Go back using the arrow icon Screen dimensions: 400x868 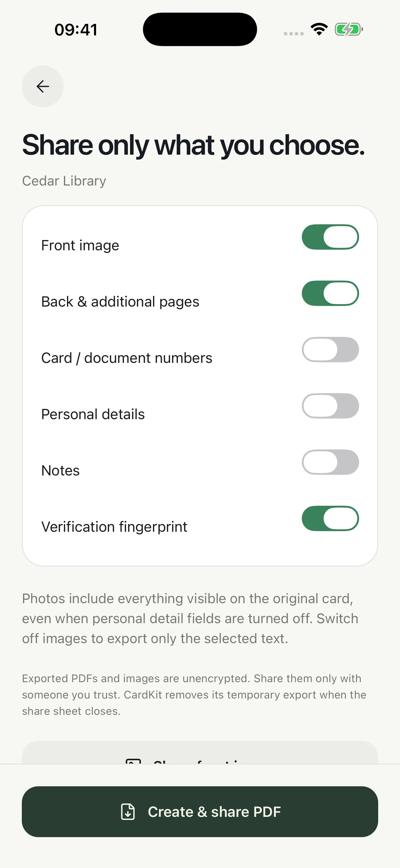(43, 86)
